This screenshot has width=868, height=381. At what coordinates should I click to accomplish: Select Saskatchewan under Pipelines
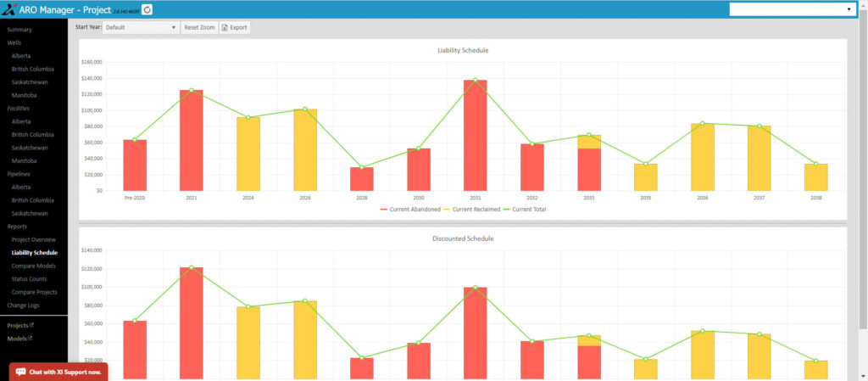point(30,213)
